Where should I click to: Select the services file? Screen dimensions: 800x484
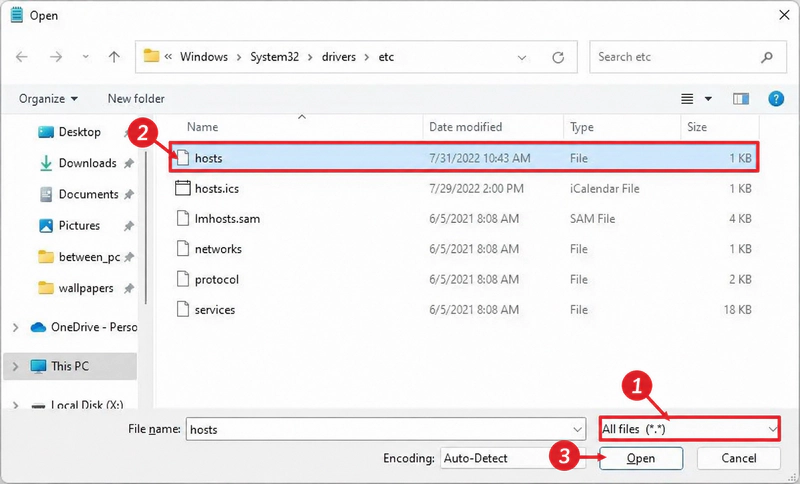pyautogui.click(x=464, y=309)
